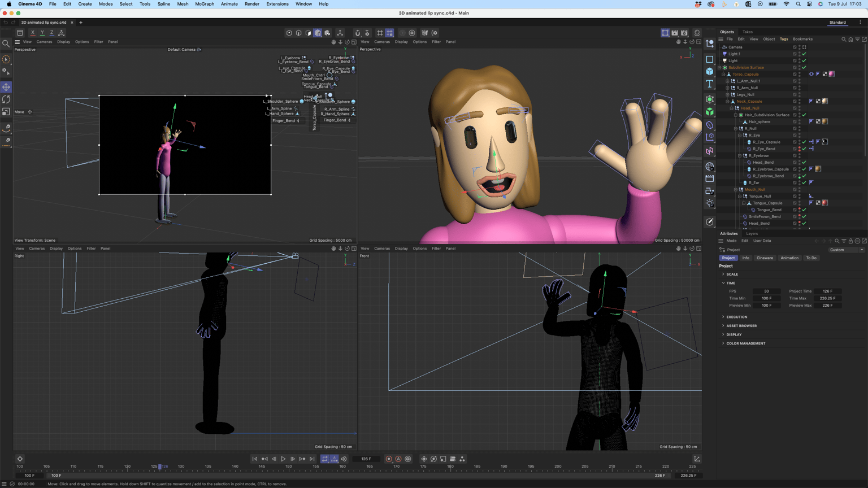Expand the L_Arm_Null.1 tree node

(x=727, y=81)
